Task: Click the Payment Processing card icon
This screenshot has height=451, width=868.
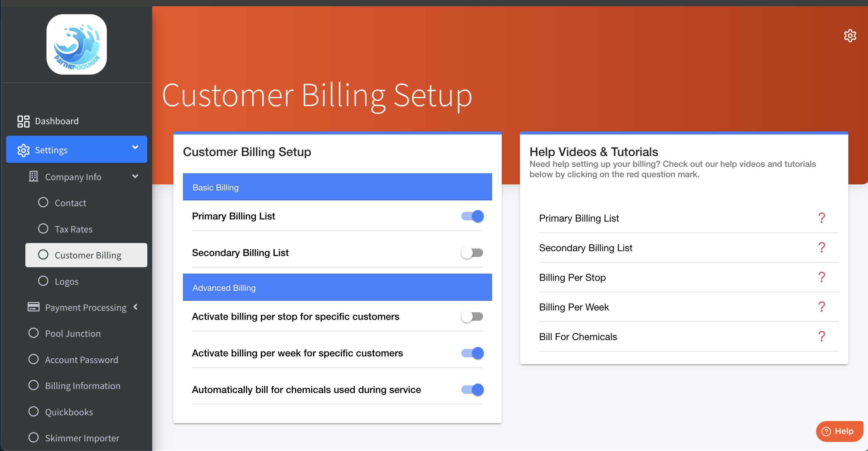Action: point(33,307)
